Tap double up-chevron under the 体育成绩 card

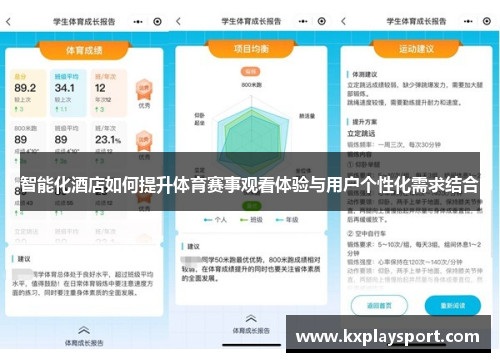(84, 330)
